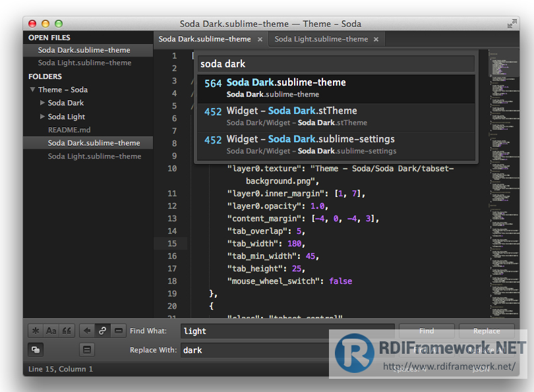Click the "layer0.opacity" key in the code
This screenshot has height=392, width=534.
tap(264, 206)
